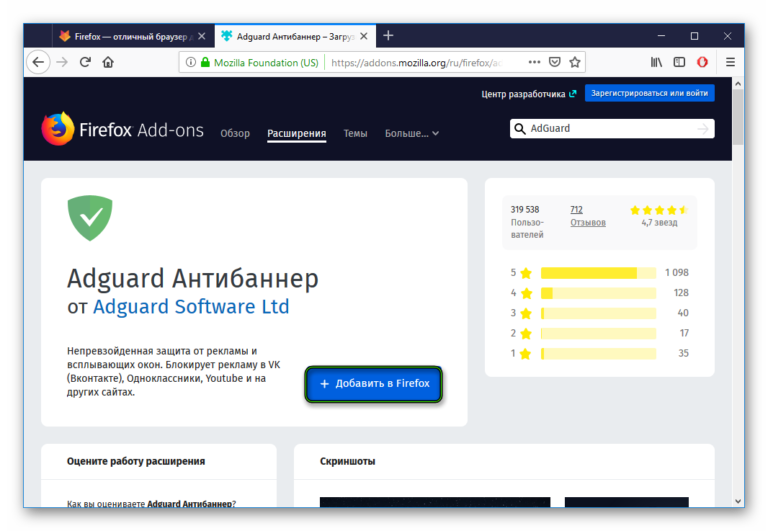Click the Оцените работу расширения heading
The height and width of the screenshot is (531, 768).
[136, 461]
